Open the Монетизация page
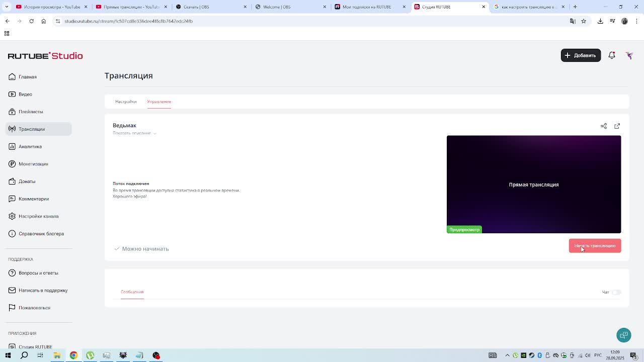This screenshot has height=362, width=644. pos(33,164)
